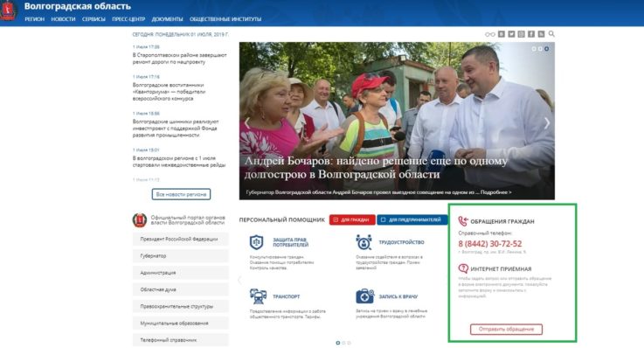Switch to Для предпринимателей tab
Image resolution: width=644 pixels, height=348 pixels.
pos(412,219)
